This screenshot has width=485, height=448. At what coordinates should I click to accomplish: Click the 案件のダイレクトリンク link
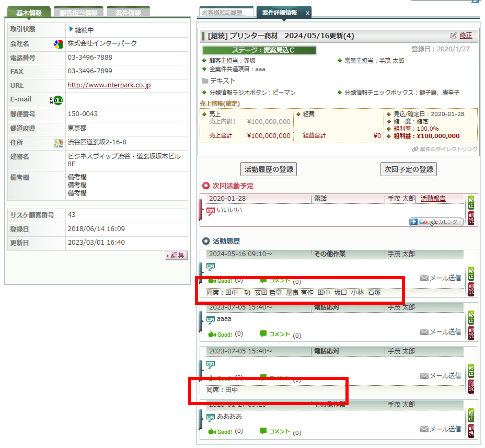(444, 149)
